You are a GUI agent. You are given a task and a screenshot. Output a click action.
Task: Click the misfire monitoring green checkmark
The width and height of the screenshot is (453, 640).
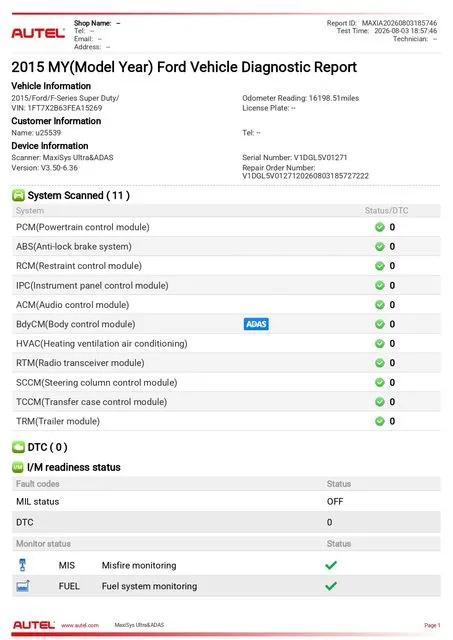pyautogui.click(x=331, y=565)
